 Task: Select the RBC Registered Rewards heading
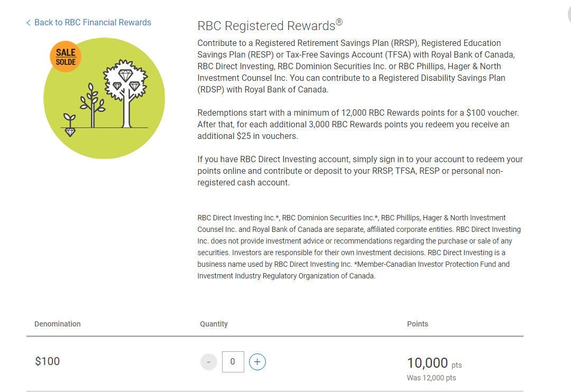(270, 26)
